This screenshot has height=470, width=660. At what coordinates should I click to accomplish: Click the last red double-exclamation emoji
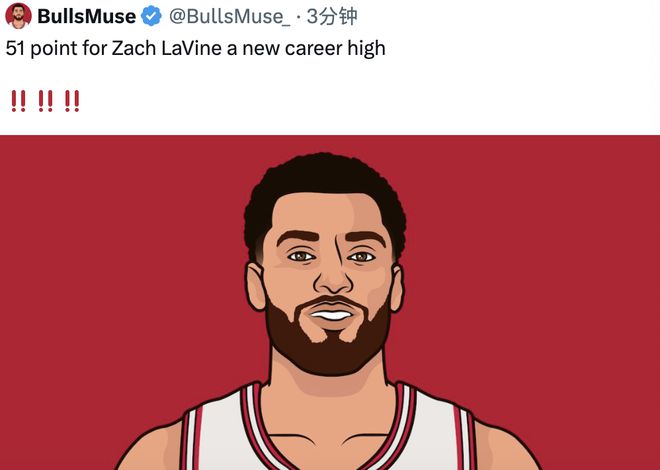(x=71, y=101)
